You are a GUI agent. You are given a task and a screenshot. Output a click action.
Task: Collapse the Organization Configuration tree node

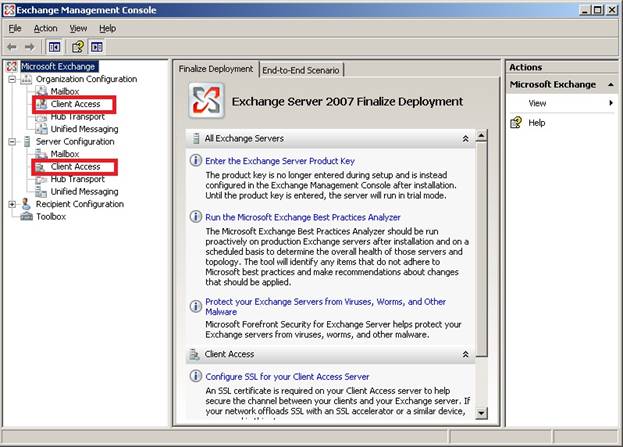(12, 79)
